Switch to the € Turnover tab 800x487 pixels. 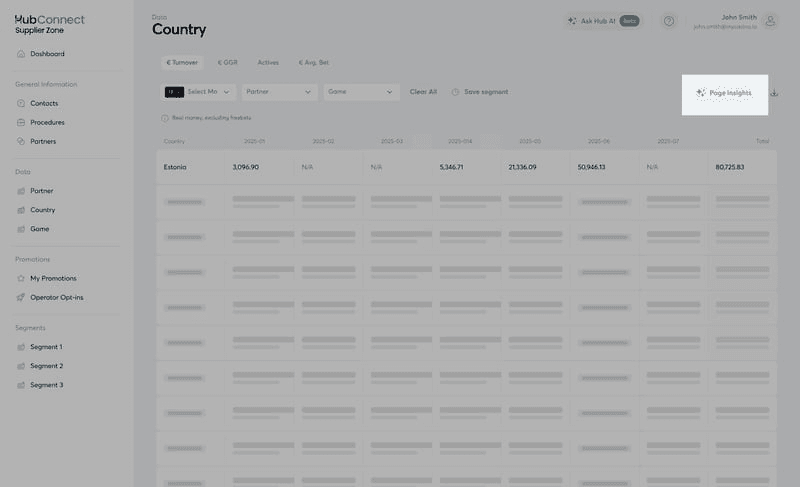click(182, 62)
